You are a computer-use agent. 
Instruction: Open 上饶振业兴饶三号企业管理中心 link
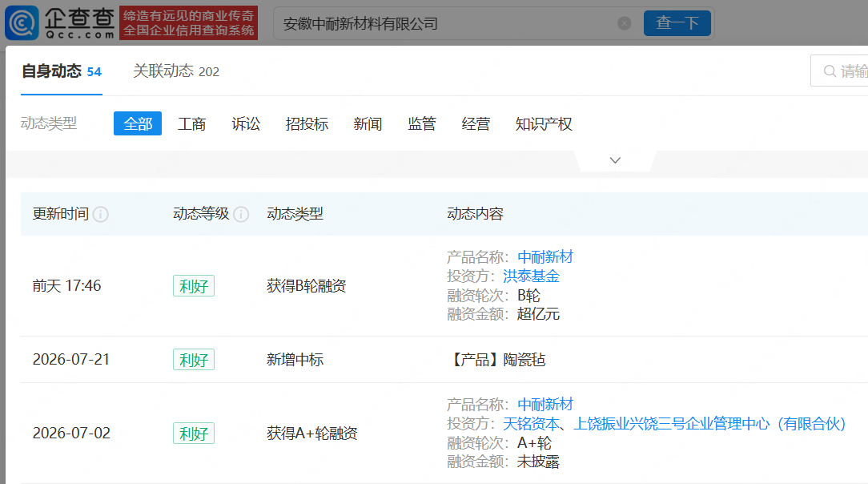[709, 424]
